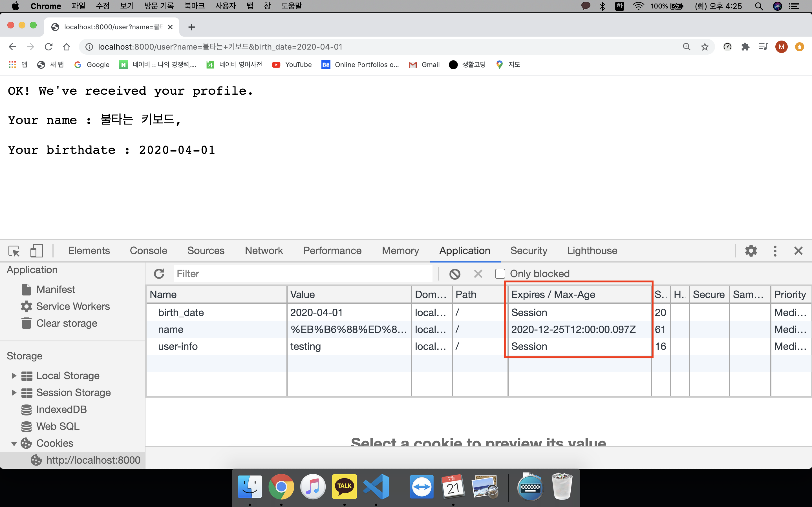The height and width of the screenshot is (507, 812).
Task: Click Clear storage in the sidebar
Action: (x=67, y=323)
